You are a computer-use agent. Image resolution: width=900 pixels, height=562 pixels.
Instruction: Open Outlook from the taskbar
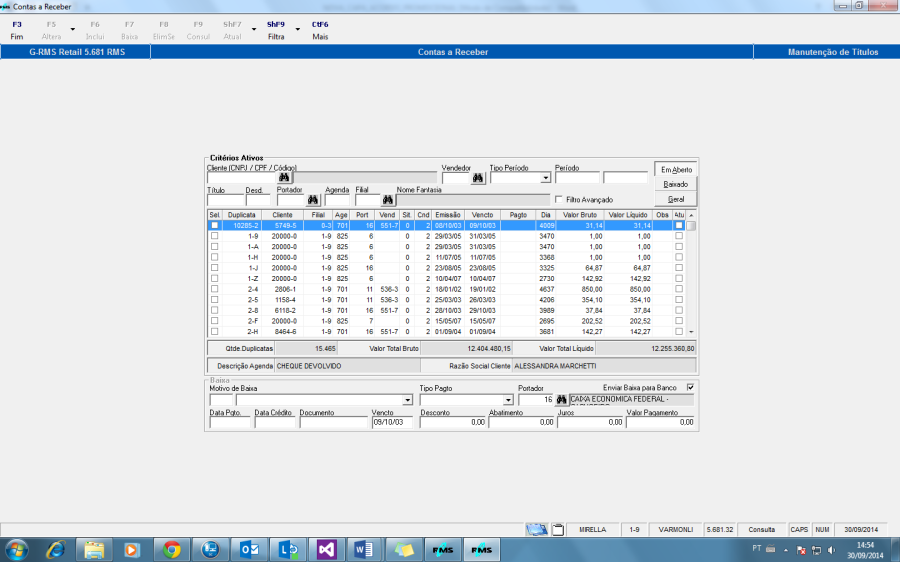pos(249,549)
